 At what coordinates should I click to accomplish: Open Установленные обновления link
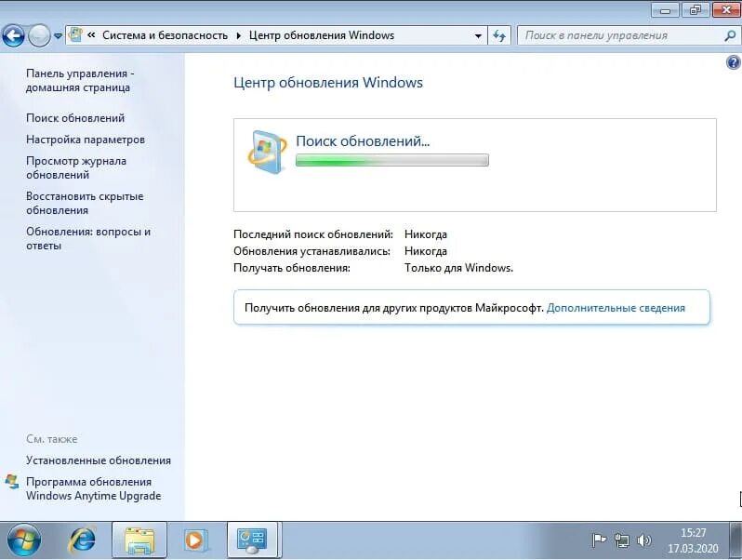99,460
